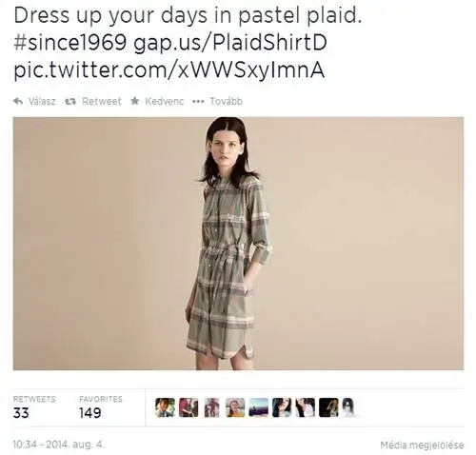Click the #since1969 hashtag
The image size is (476, 455).
click(70, 43)
